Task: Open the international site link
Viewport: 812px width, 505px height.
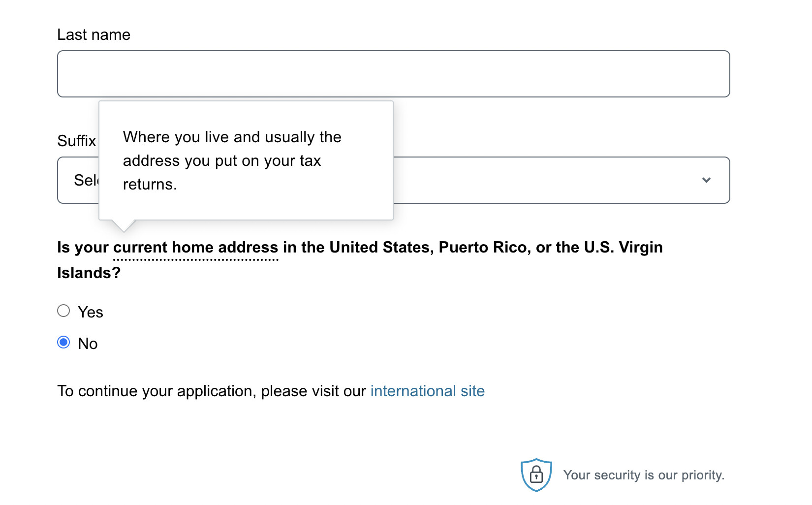Action: coord(427,391)
